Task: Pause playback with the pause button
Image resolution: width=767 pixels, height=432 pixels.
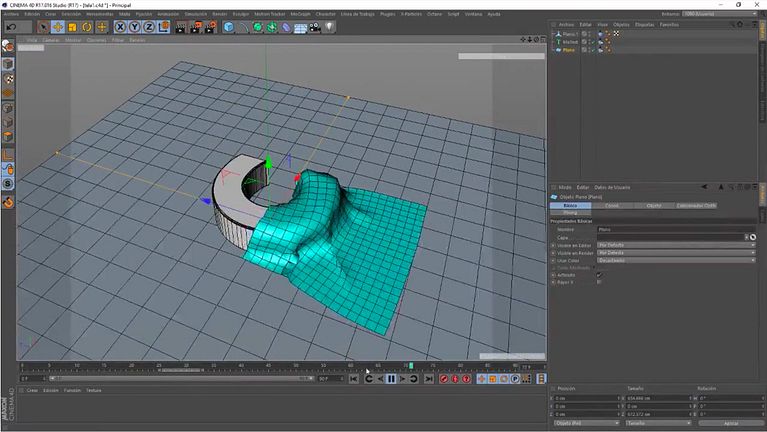Action: click(x=391, y=379)
